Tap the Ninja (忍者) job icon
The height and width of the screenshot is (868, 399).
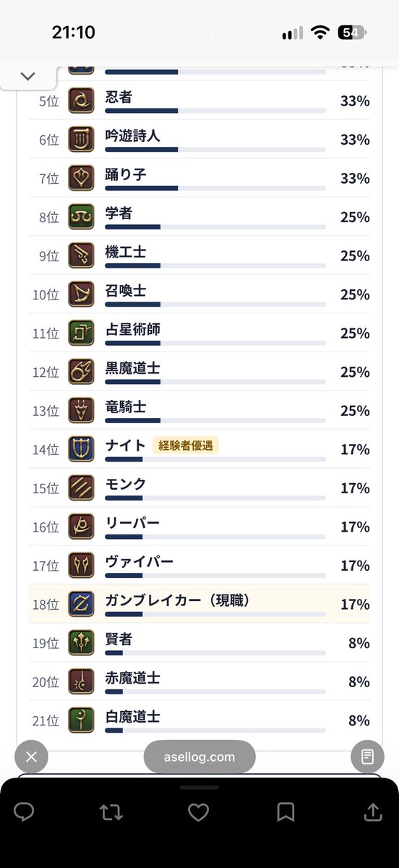tap(81, 100)
